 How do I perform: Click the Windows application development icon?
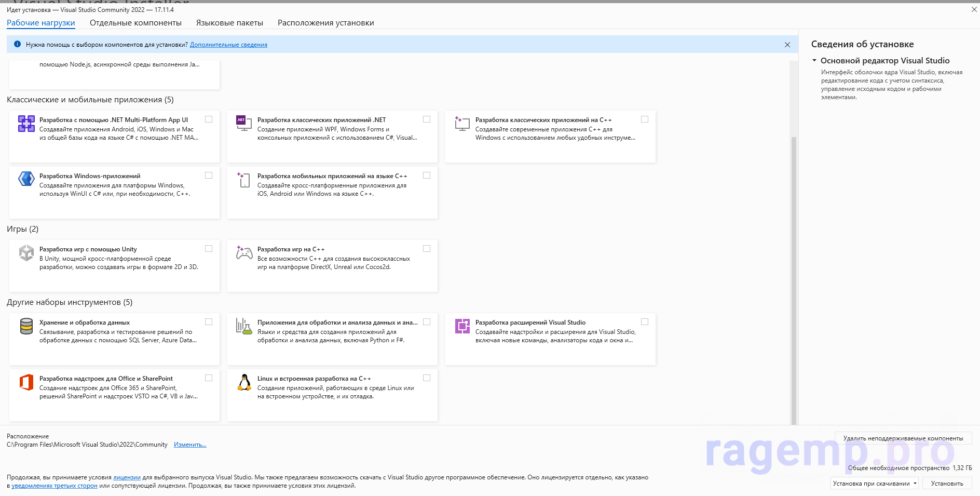coord(26,179)
